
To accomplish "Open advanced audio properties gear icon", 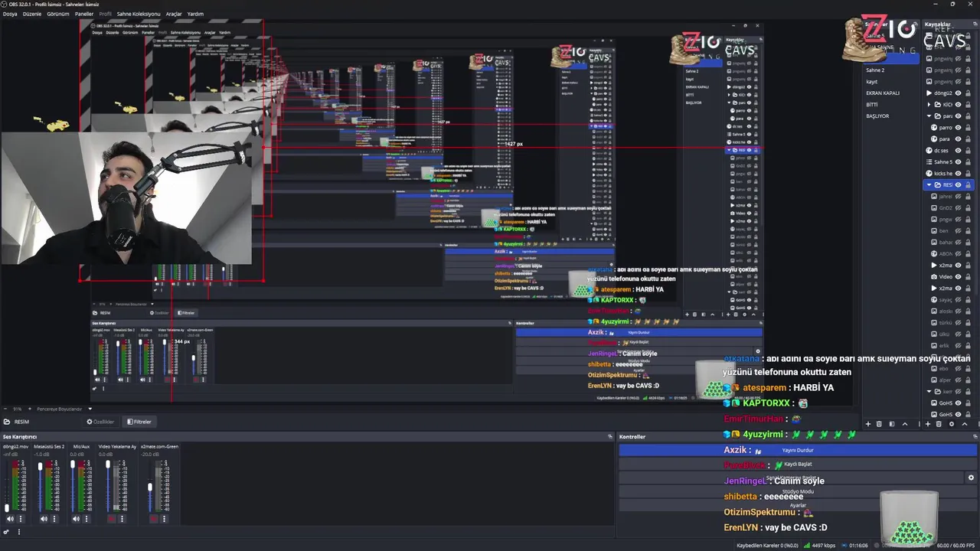I will pyautogui.click(x=6, y=532).
